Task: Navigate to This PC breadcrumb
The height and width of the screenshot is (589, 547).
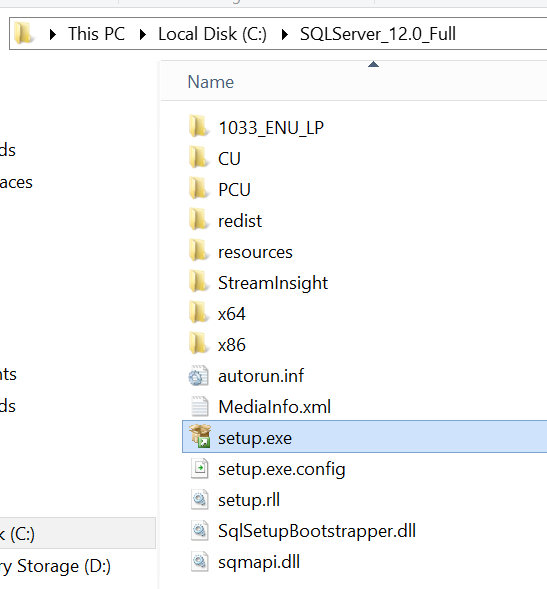Action: pos(96,34)
